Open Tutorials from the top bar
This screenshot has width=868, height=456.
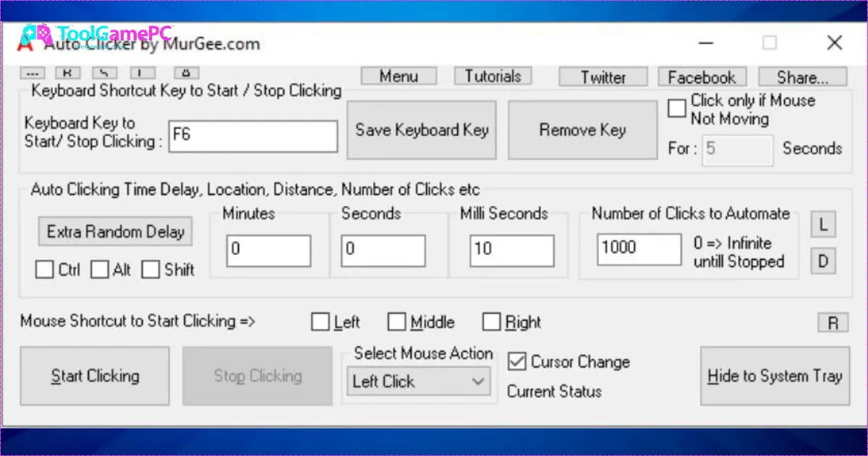tap(493, 77)
